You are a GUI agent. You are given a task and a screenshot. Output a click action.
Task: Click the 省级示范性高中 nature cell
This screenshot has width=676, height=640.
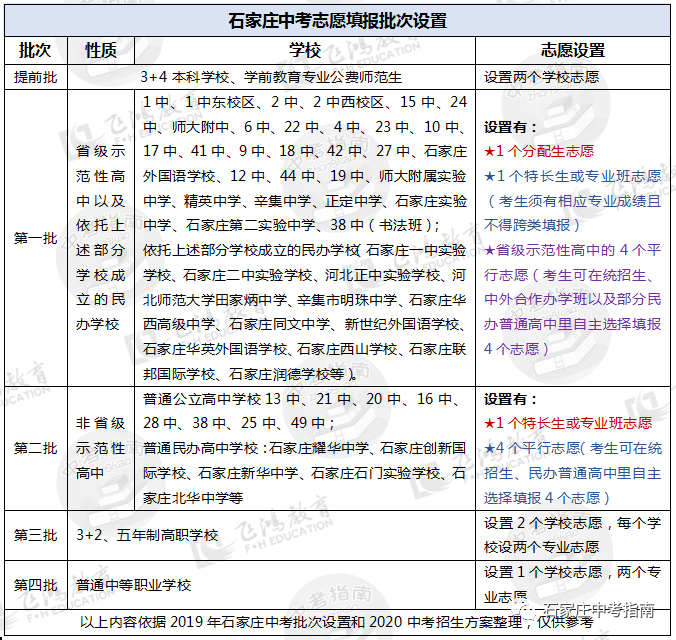point(101,238)
